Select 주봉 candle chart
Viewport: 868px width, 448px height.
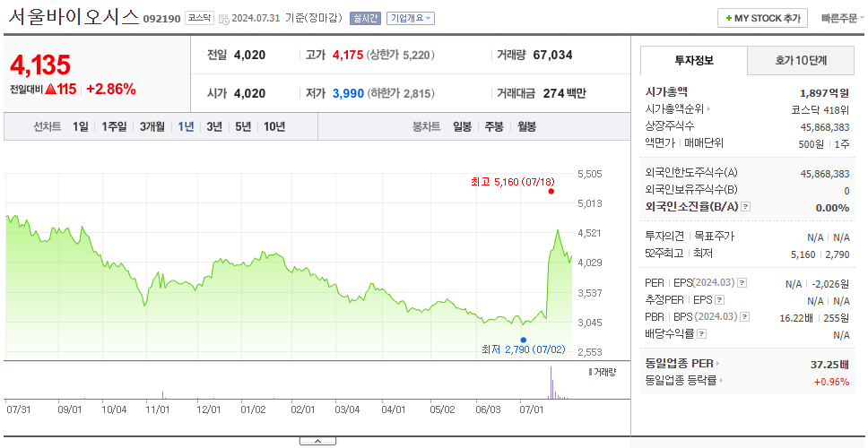(494, 126)
